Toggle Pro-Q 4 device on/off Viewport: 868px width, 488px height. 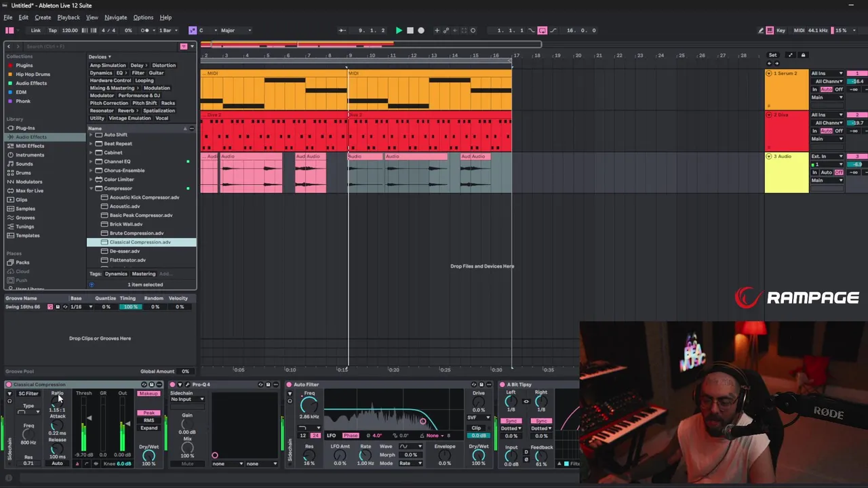(x=172, y=384)
